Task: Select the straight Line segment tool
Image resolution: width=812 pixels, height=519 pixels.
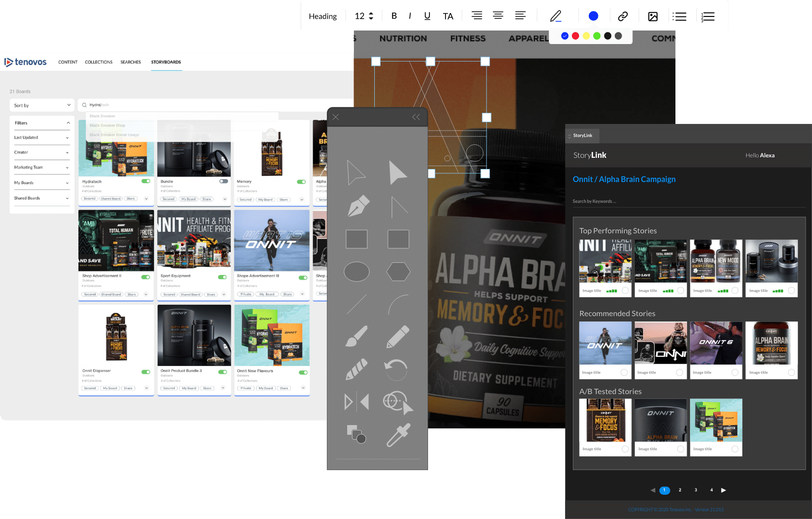Action: 356,304
